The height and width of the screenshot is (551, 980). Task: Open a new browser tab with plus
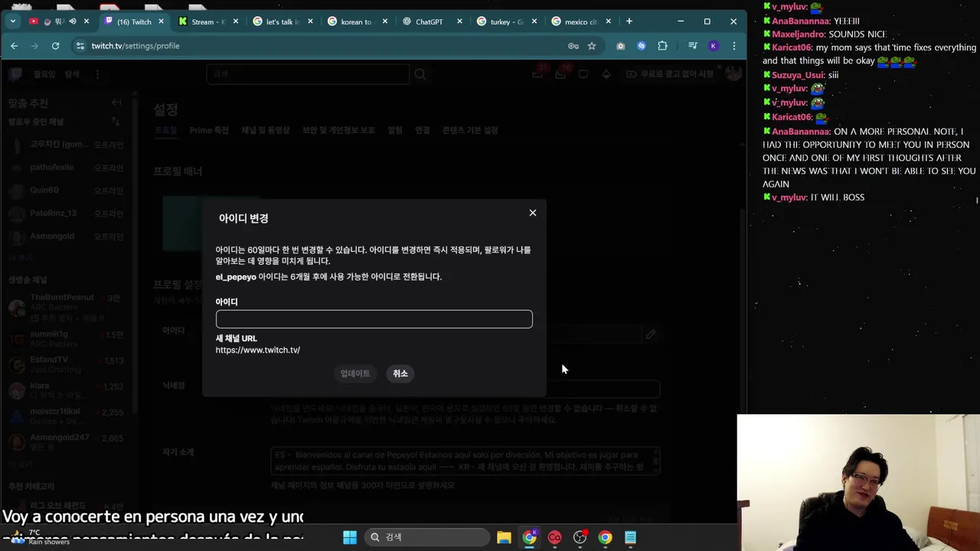pos(629,21)
